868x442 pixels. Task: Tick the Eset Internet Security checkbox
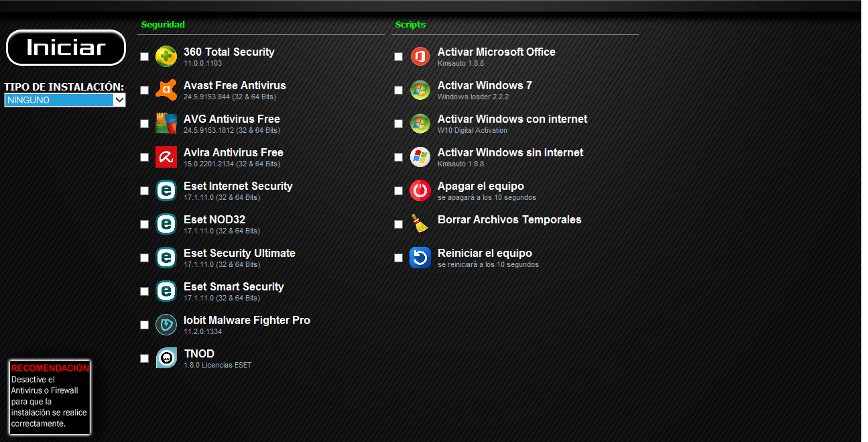pyautogui.click(x=144, y=191)
